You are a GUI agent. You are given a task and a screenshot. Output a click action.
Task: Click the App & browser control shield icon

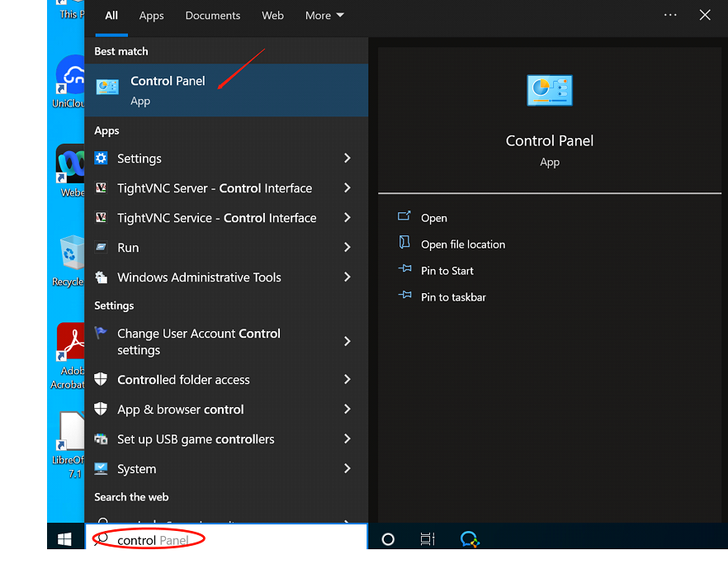[x=101, y=409]
